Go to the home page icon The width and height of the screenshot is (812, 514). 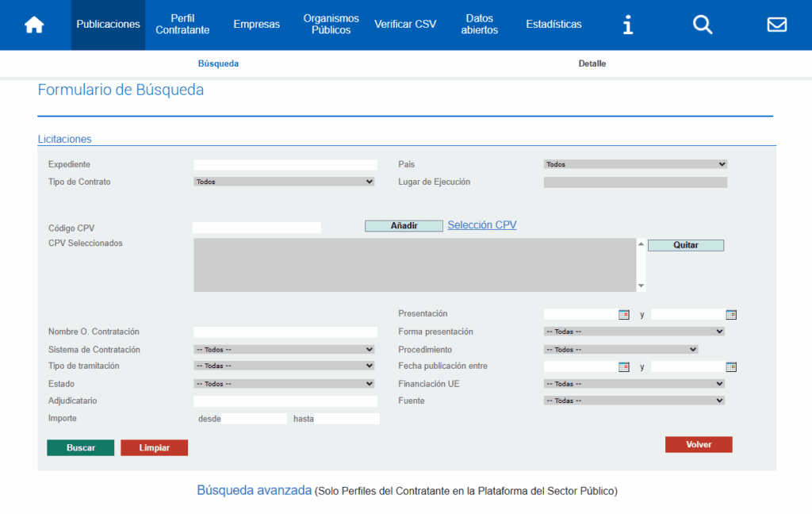34,25
